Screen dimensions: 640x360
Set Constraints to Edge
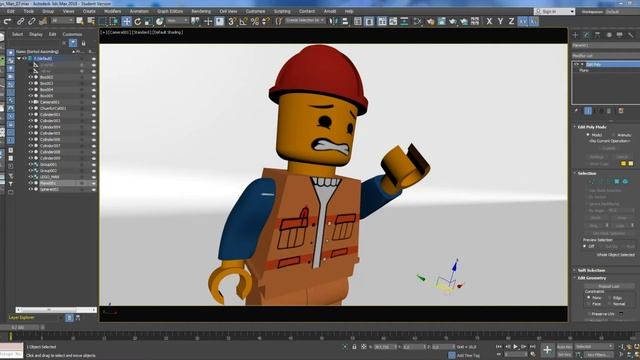tap(609, 298)
